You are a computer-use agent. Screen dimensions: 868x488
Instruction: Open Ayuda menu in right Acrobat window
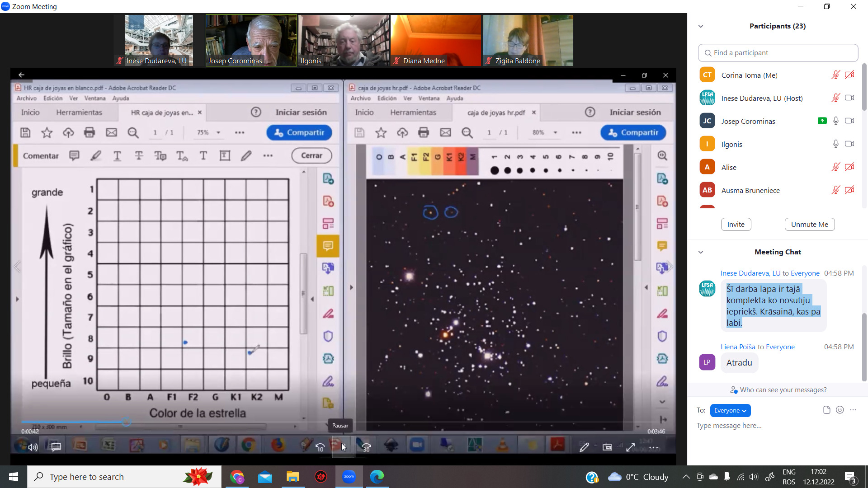(455, 99)
